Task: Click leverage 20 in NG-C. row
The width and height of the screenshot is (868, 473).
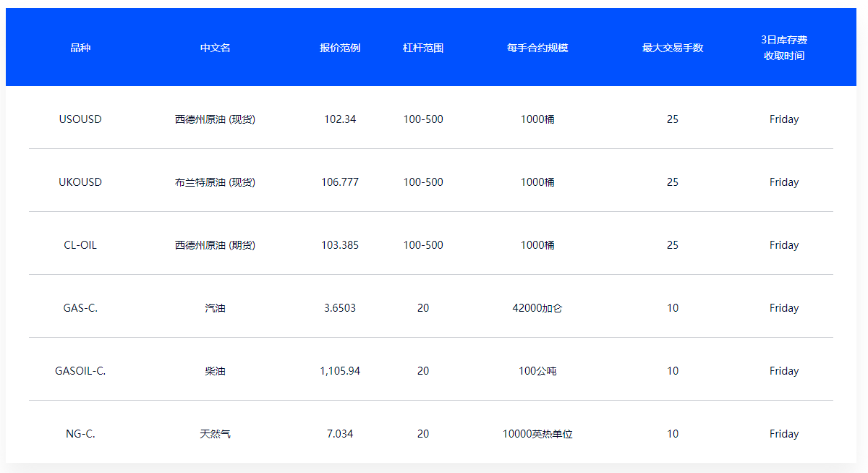Action: click(x=423, y=434)
